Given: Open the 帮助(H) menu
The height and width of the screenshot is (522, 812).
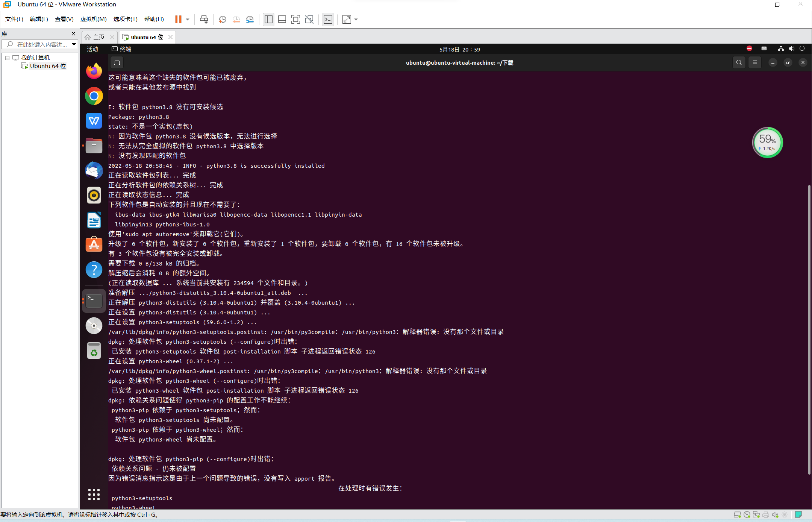Looking at the screenshot, I should [x=154, y=19].
